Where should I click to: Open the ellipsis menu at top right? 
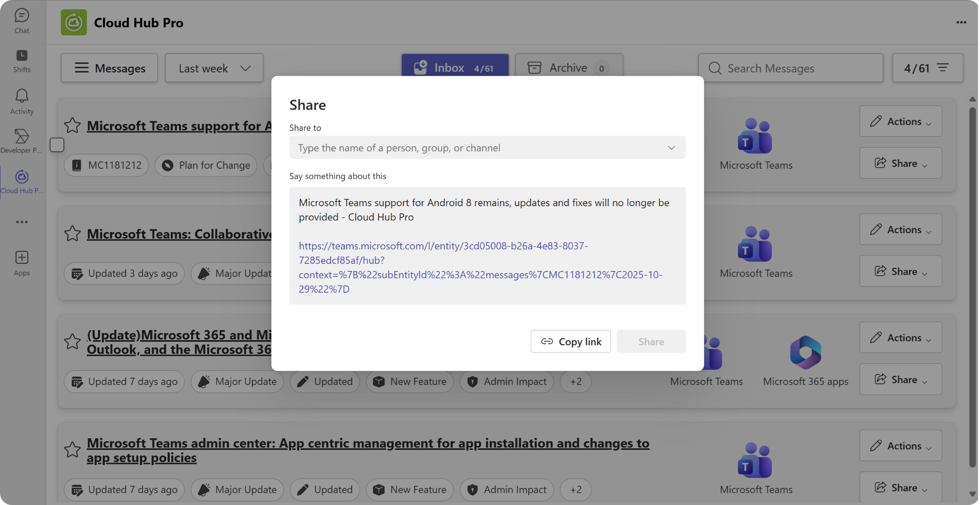[961, 22]
